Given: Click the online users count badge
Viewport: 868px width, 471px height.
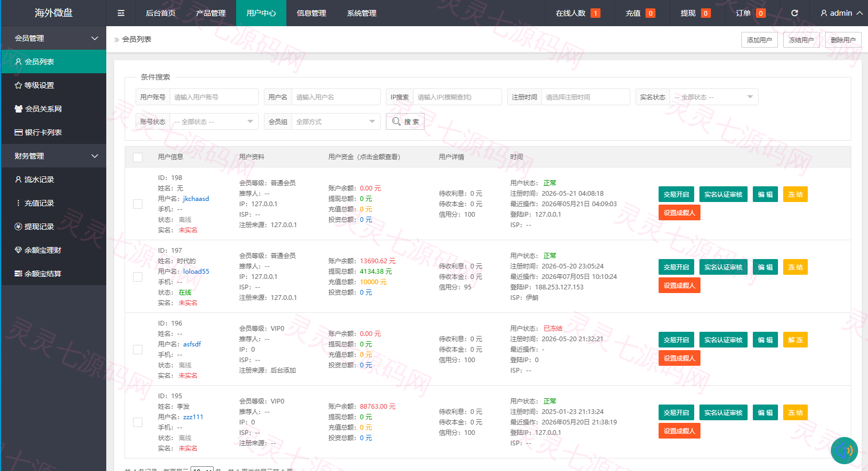Looking at the screenshot, I should [x=595, y=13].
